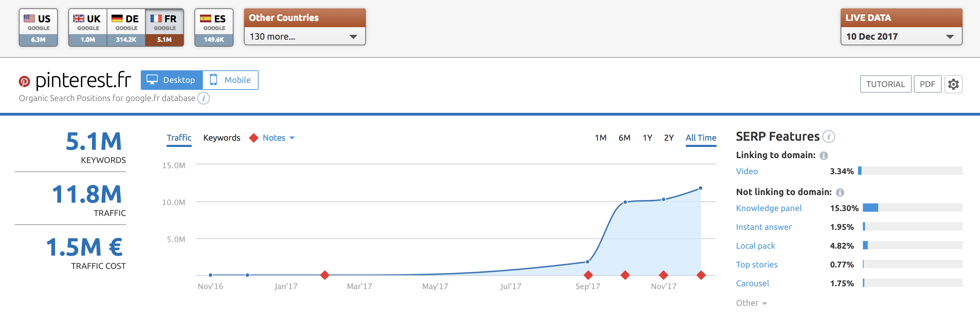This screenshot has height=319, width=980.
Task: Select the Keywords chart tab
Action: coord(221,138)
